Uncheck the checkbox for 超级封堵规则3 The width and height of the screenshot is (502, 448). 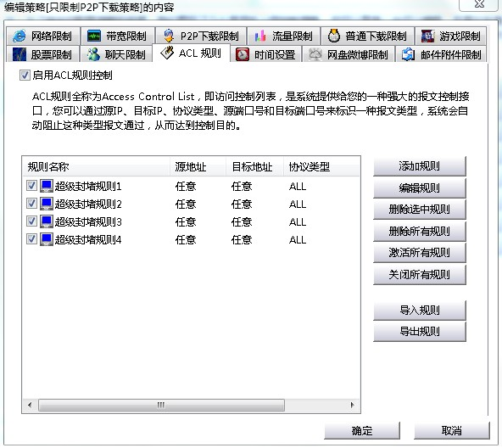click(x=31, y=221)
